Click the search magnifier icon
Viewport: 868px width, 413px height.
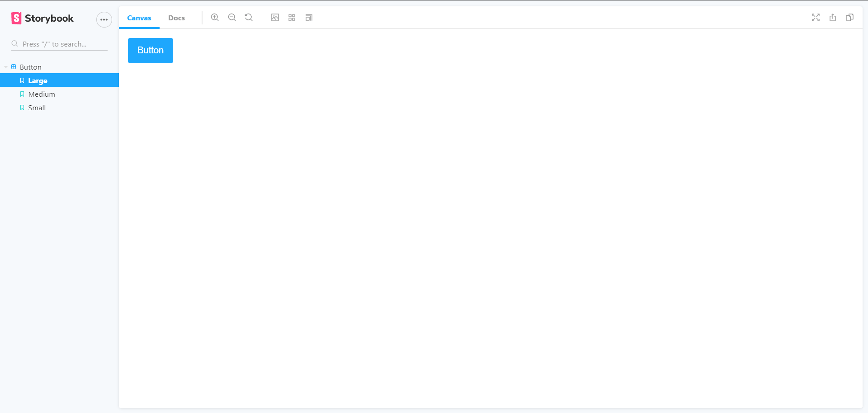tap(15, 44)
